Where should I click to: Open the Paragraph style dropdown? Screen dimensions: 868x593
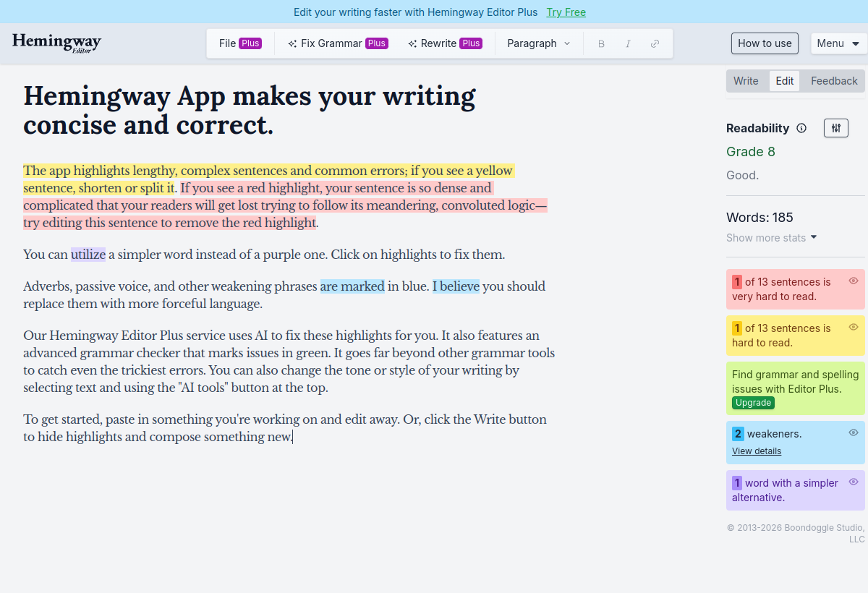[x=539, y=43]
